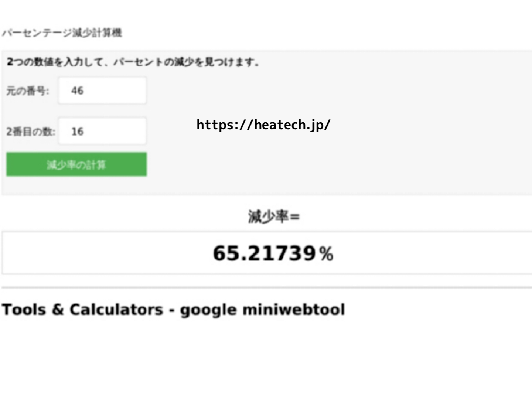Image resolution: width=532 pixels, height=399 pixels.
Task: Click the 2番目の数 input field containing 16
Action: click(102, 131)
